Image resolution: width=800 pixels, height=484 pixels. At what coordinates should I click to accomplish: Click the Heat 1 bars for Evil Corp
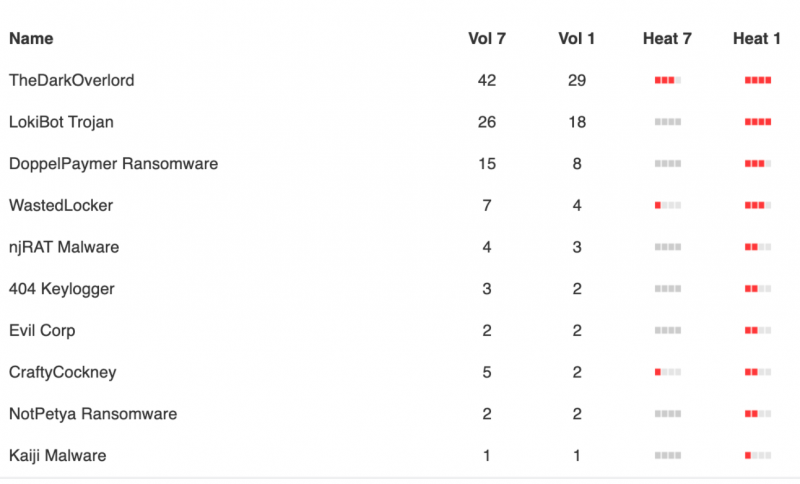tap(758, 330)
